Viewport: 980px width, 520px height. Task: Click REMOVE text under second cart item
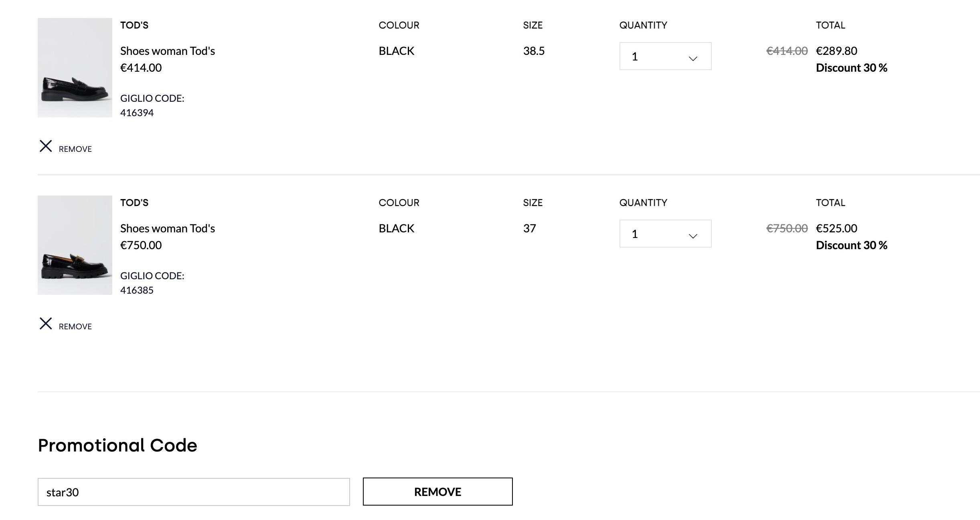pos(75,327)
